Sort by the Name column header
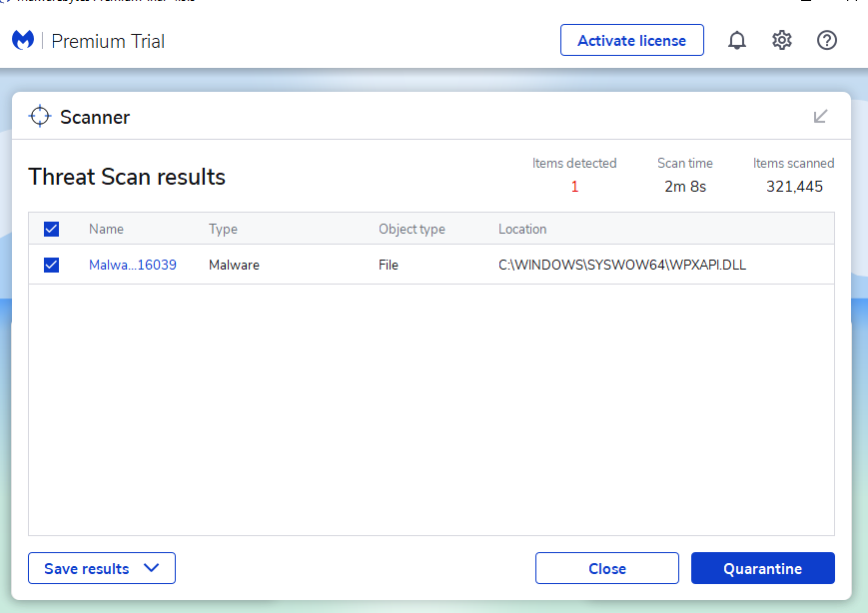This screenshot has width=868, height=613. point(106,229)
